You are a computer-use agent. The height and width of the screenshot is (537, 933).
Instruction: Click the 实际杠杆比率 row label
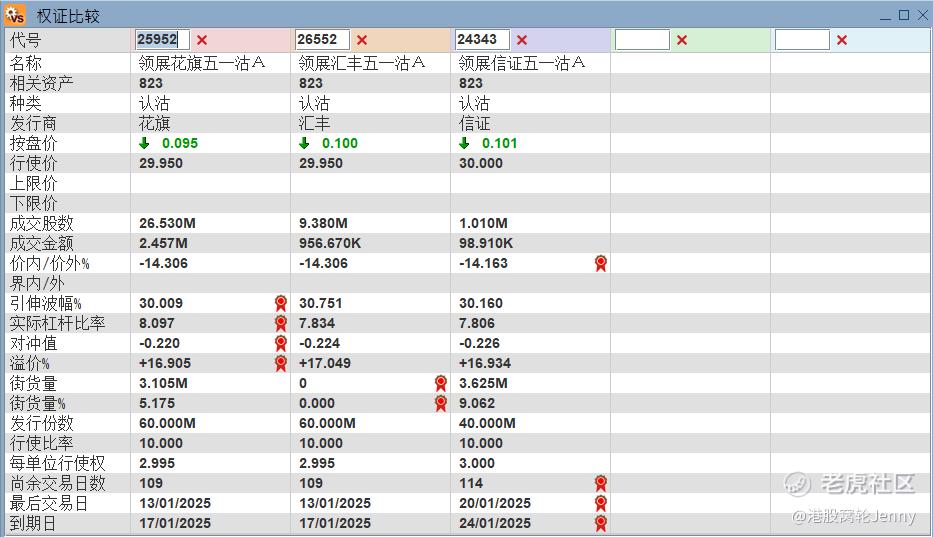(57, 323)
